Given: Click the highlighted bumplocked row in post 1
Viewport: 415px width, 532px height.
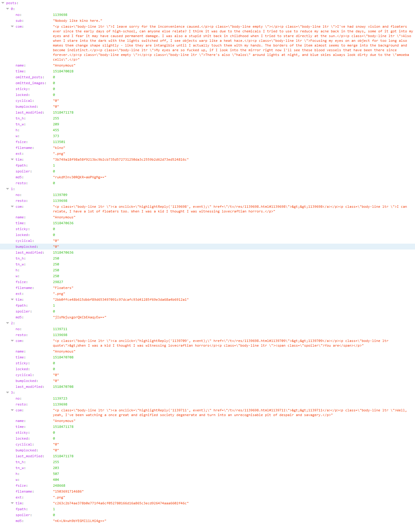Looking at the screenshot, I should pyautogui.click(x=207, y=247).
